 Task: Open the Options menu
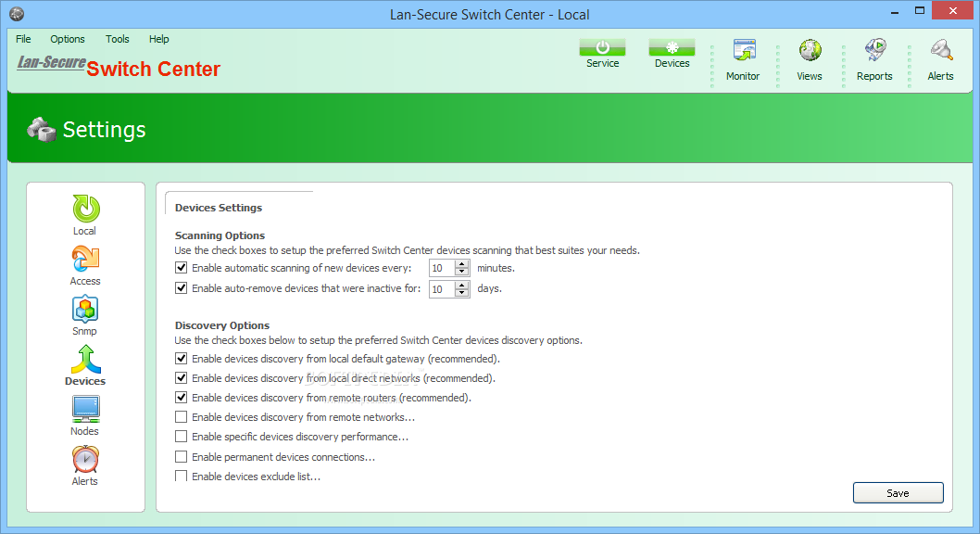[x=68, y=39]
